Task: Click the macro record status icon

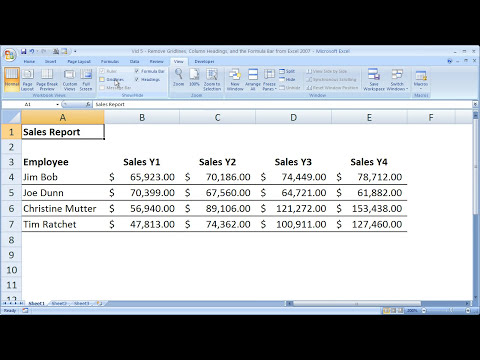Action: click(x=25, y=311)
